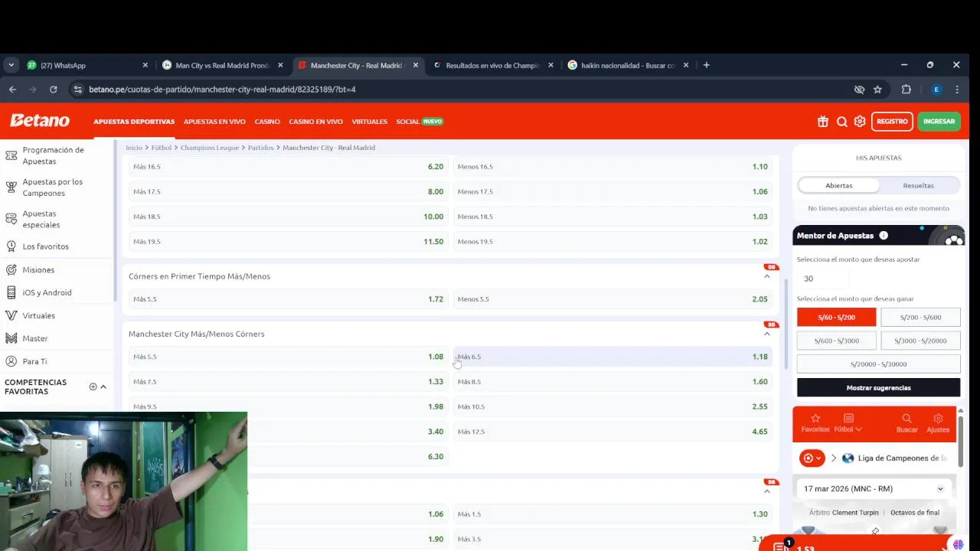
Task: Click Buscar in the stats widget
Action: (x=906, y=423)
